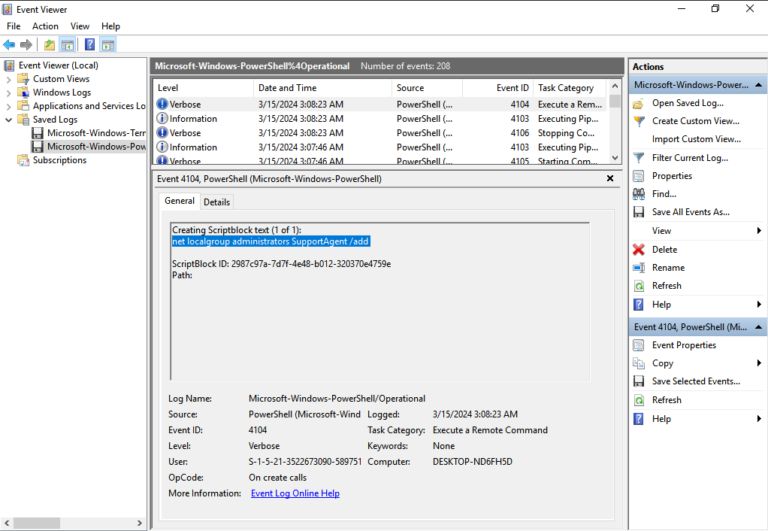Click Verbose level icon for 4106 event

click(x=162, y=133)
